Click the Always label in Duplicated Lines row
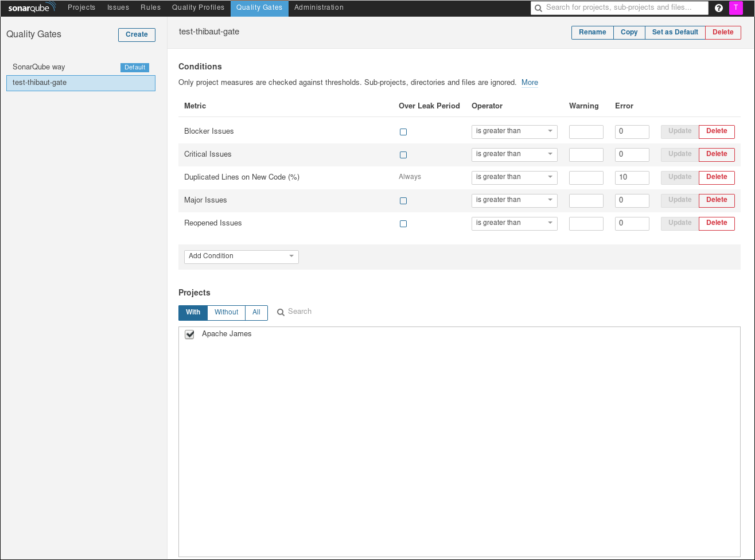This screenshot has height=560, width=755. (x=410, y=177)
